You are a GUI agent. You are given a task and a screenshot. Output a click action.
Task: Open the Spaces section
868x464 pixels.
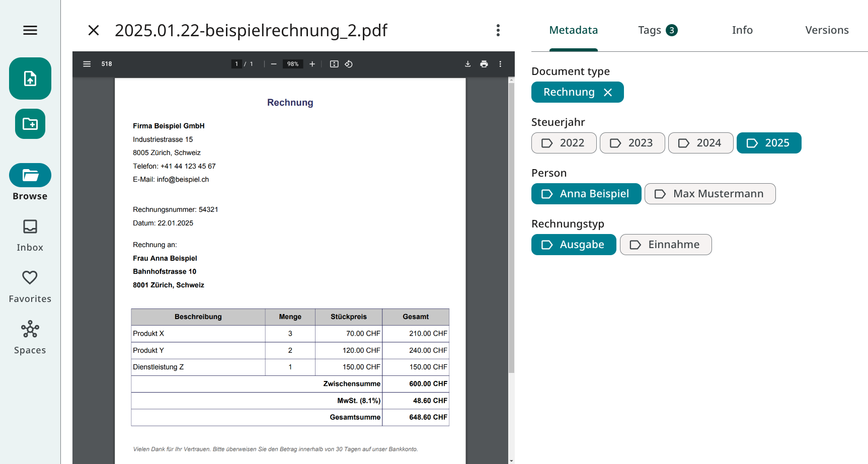point(30,338)
